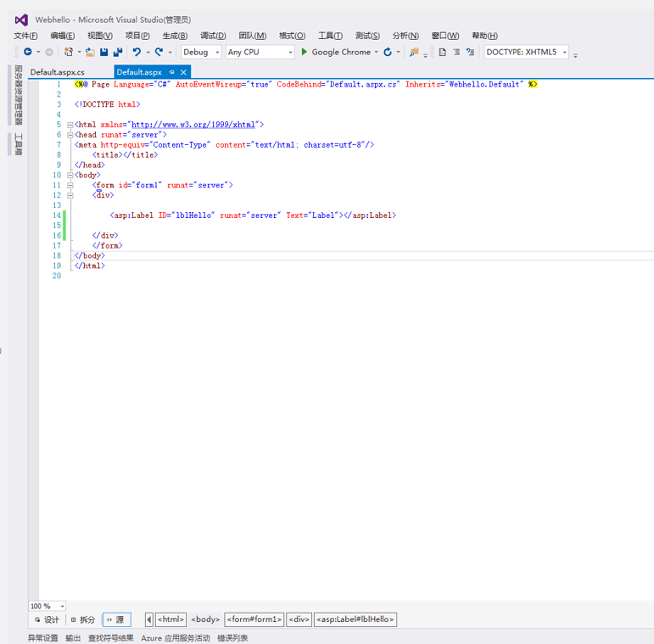Open the 错误列表 panel tab
This screenshot has height=644, width=654.
coord(232,638)
